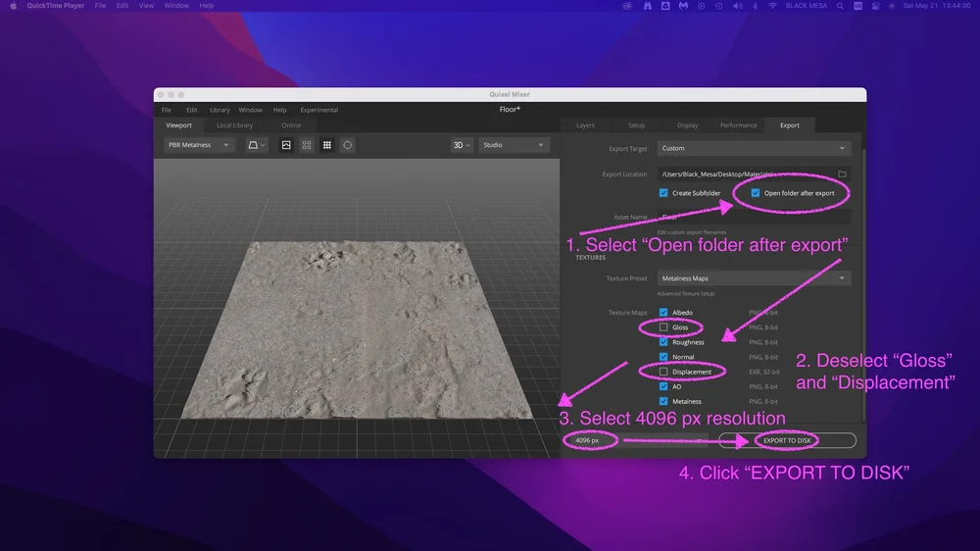Click Edit custom export filenames link
Viewport: 980px width, 551px height.
tap(691, 232)
